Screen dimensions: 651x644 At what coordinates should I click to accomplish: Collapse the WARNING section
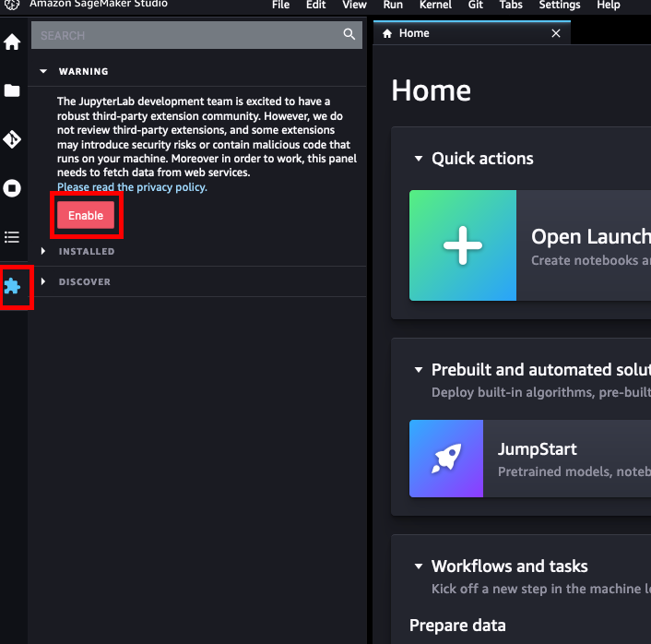point(43,71)
